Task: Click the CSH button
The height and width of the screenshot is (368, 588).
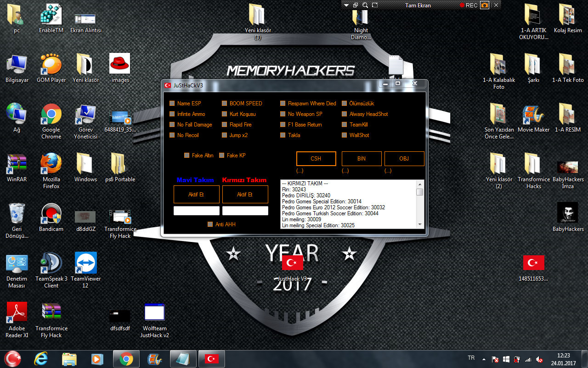Action: (316, 159)
